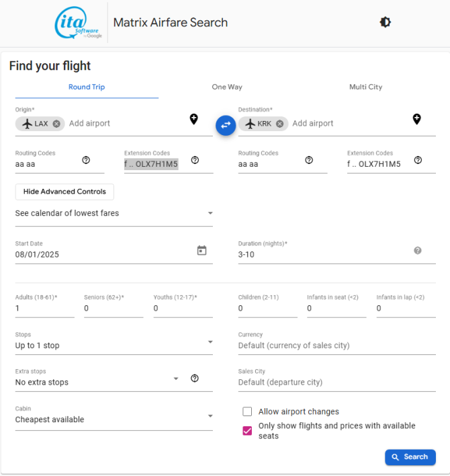Switch to the Multi City tab

point(365,87)
